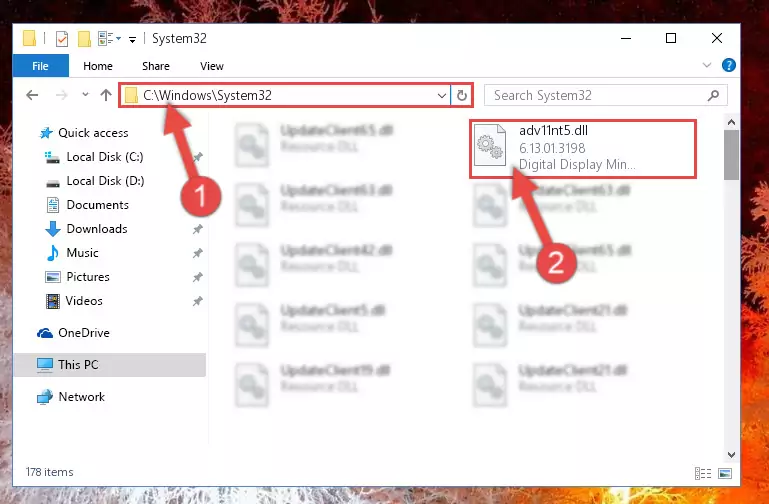Click the Videos film strip icon

coord(52,301)
